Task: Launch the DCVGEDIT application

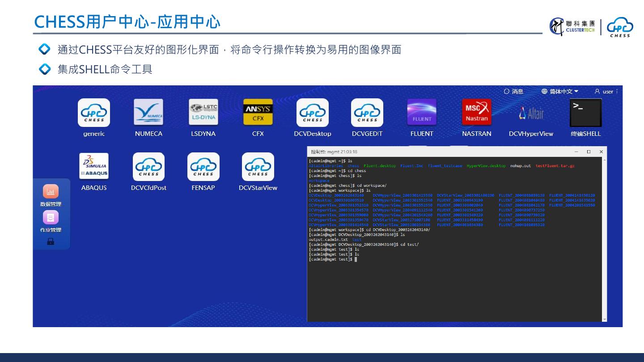Action: coord(367,113)
